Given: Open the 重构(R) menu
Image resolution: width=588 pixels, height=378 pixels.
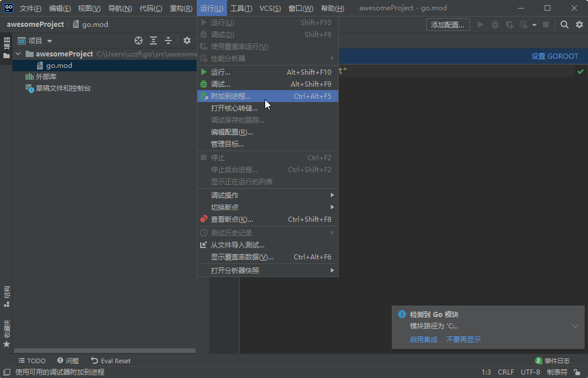Looking at the screenshot, I should click(x=181, y=8).
